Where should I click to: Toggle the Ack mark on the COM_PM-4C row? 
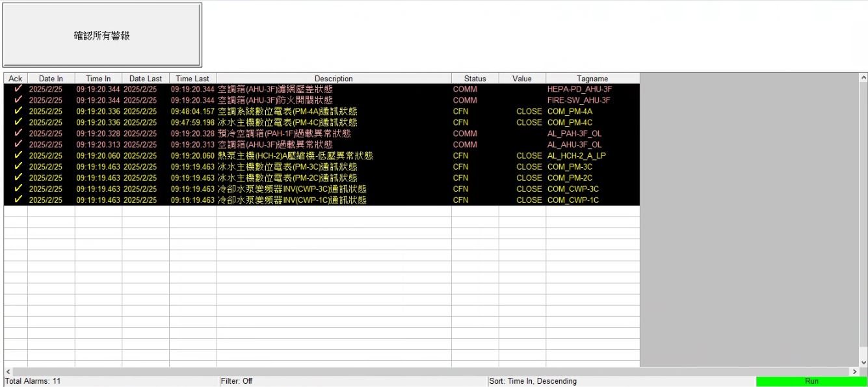point(18,122)
